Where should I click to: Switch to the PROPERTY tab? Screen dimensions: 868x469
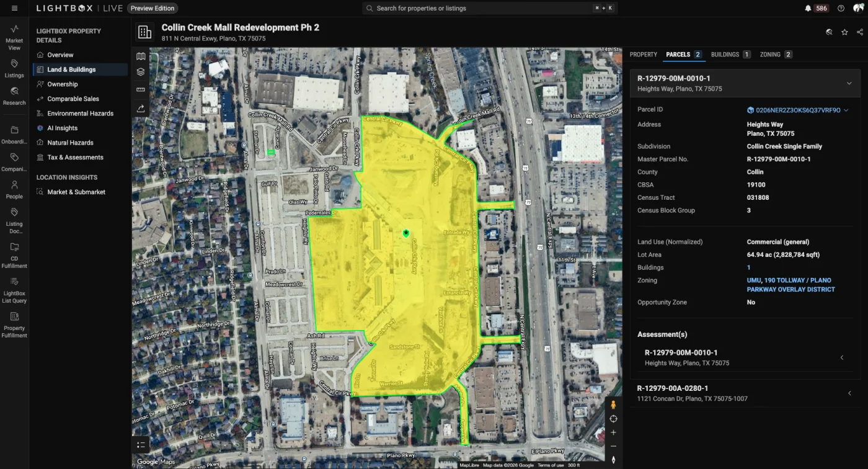pyautogui.click(x=644, y=55)
